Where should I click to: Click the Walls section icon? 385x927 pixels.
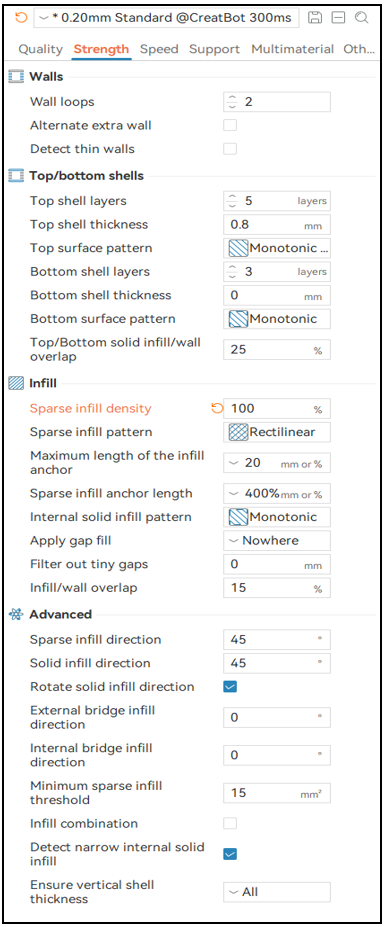pyautogui.click(x=16, y=77)
